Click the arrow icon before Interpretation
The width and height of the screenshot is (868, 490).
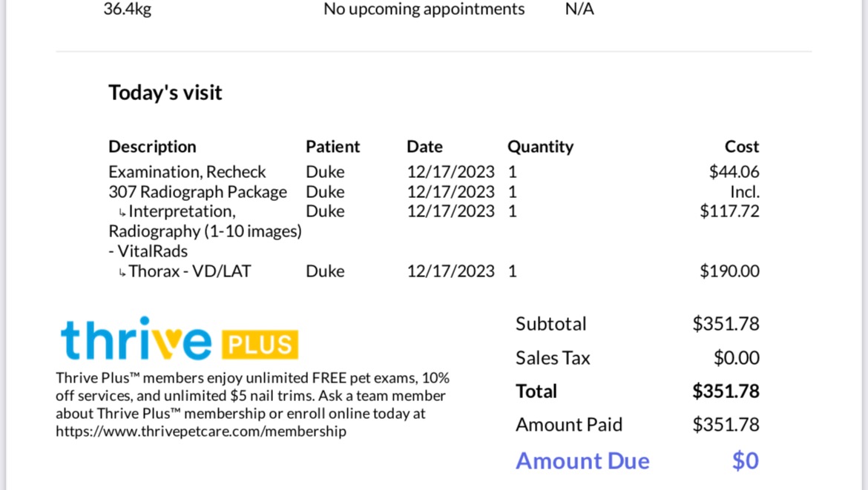click(x=122, y=212)
